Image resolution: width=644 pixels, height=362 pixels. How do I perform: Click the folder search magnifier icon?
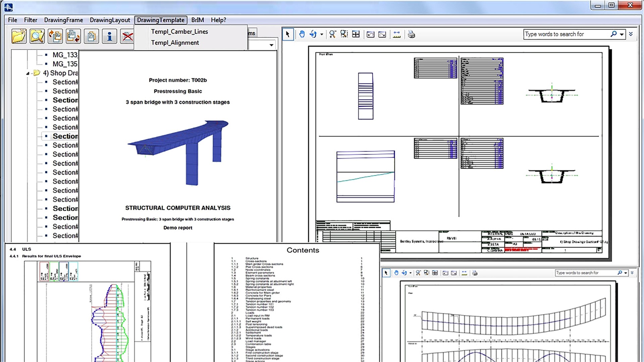point(37,36)
